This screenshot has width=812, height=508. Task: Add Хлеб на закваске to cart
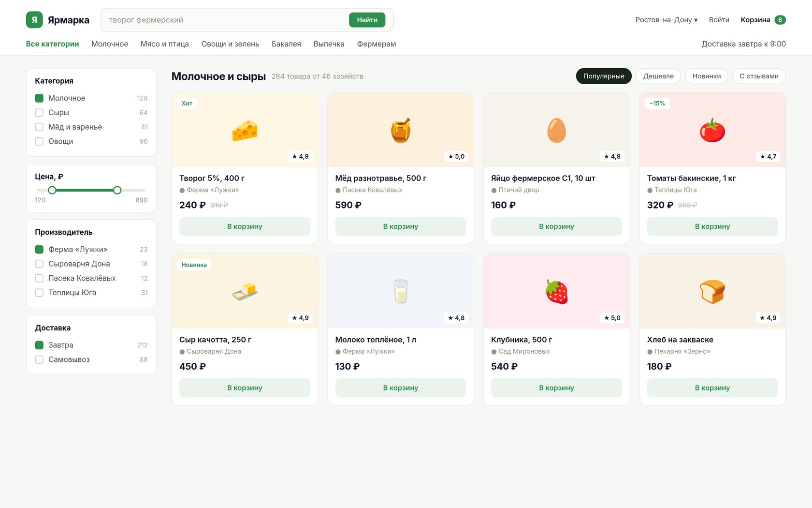712,388
